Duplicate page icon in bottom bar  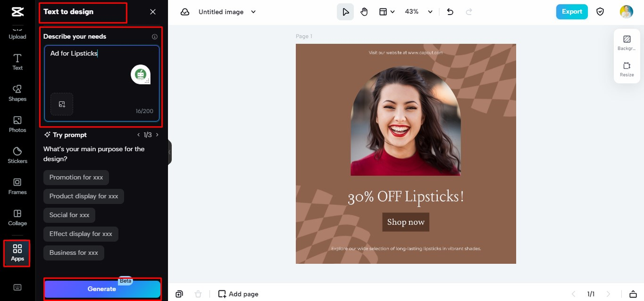pyautogui.click(x=180, y=294)
